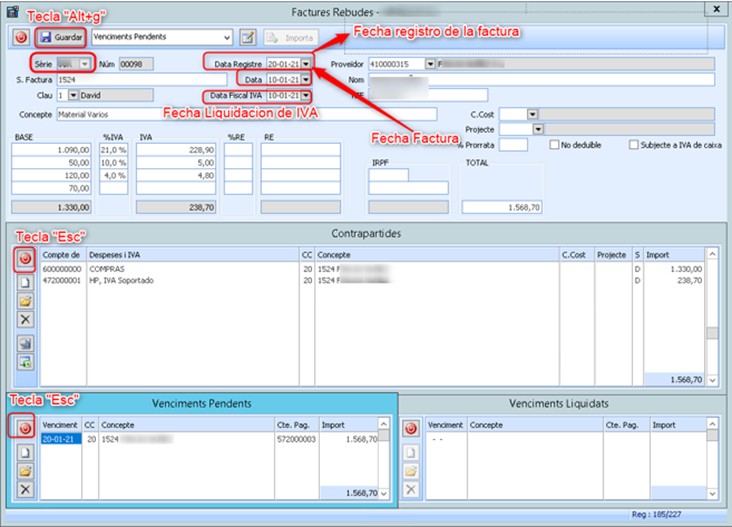Toggle the Subjecte a IVA de caixa checkbox

634,145
